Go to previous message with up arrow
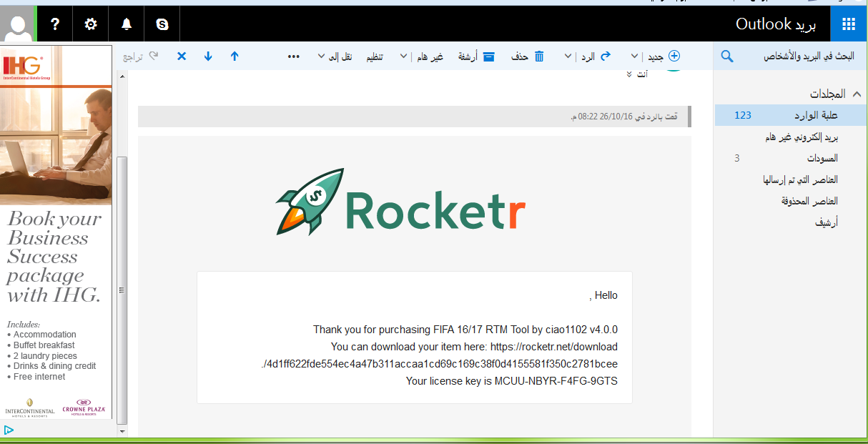The image size is (868, 444). coord(235,56)
